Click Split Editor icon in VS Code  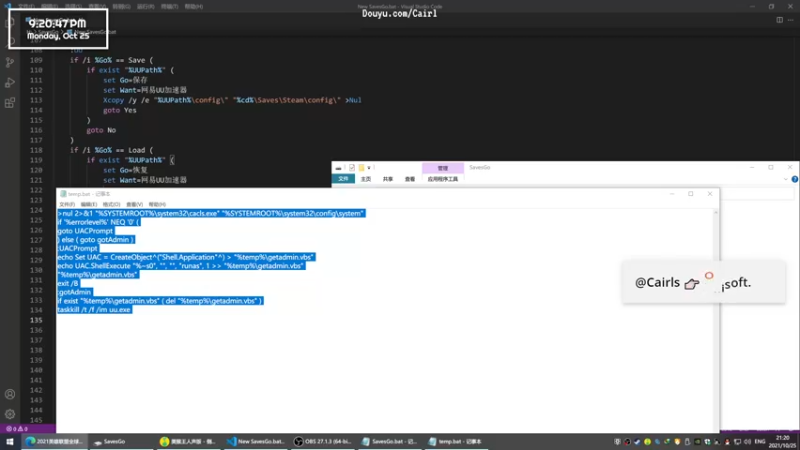tap(780, 20)
